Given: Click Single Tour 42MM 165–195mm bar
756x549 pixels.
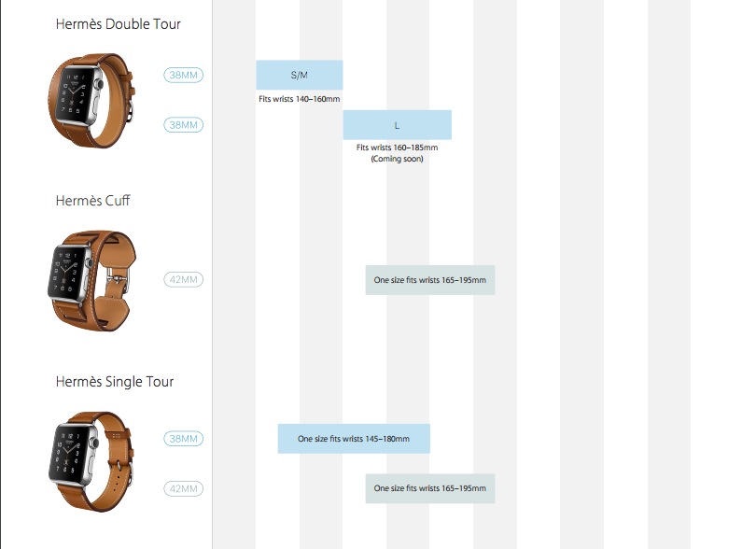Looking at the screenshot, I should tap(429, 488).
